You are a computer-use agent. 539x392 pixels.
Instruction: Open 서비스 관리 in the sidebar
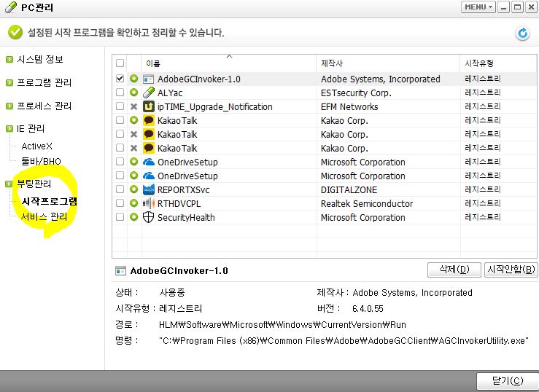(44, 216)
